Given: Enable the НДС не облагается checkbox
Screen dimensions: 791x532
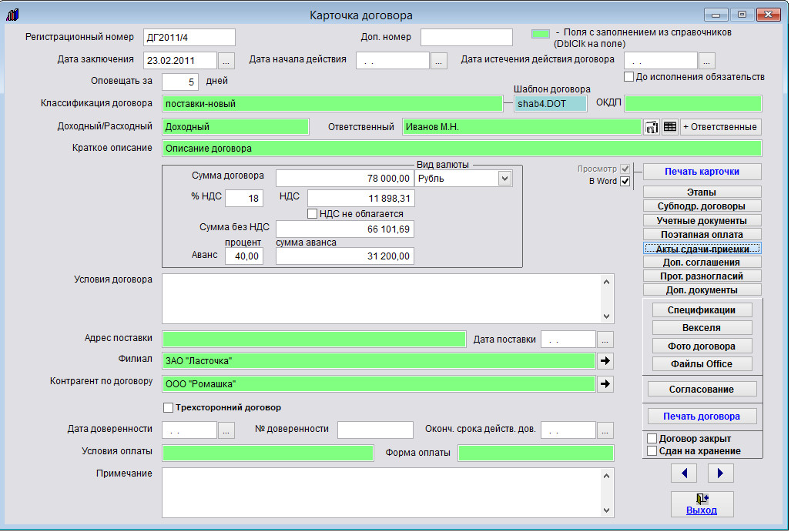Looking at the screenshot, I should [313, 213].
